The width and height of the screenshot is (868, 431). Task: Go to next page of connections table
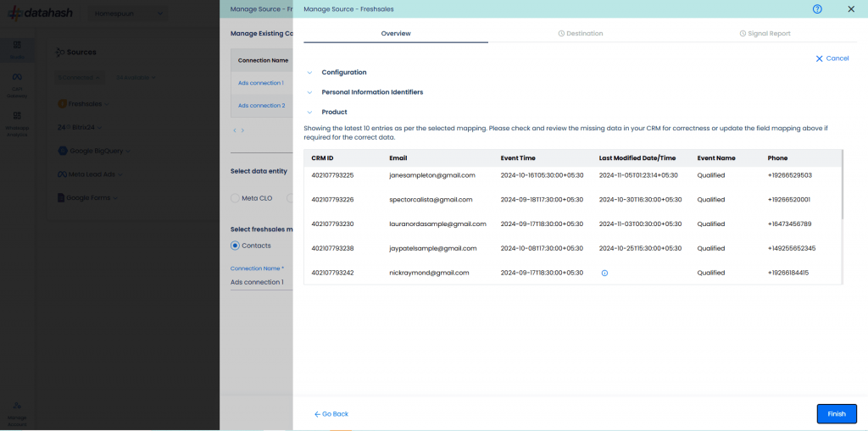tap(242, 130)
